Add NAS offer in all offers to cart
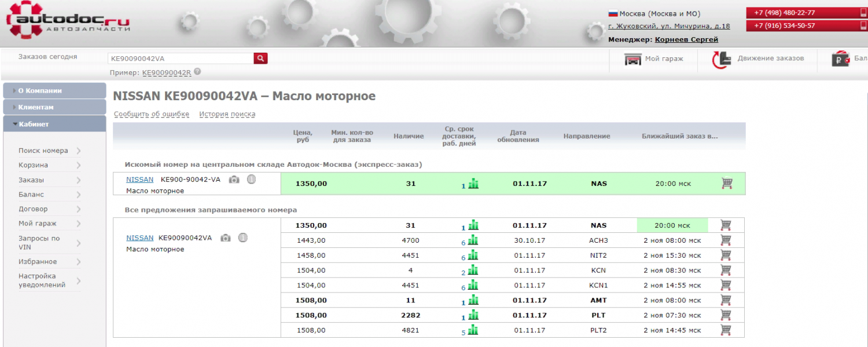The image size is (868, 347). [726, 225]
